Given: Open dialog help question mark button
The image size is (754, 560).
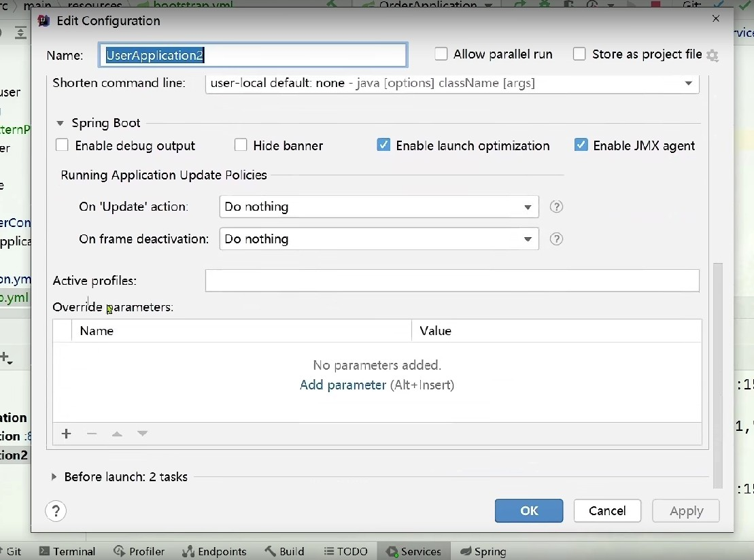Looking at the screenshot, I should pyautogui.click(x=56, y=511).
